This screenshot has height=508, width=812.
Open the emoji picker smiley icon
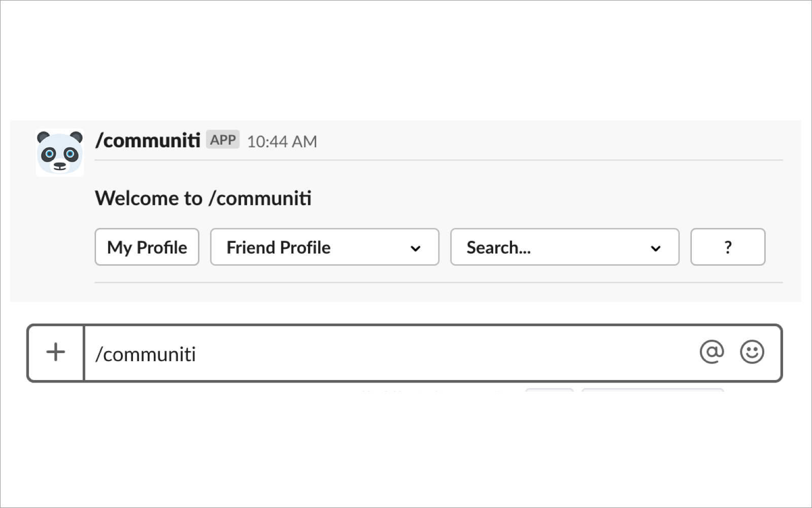click(752, 352)
